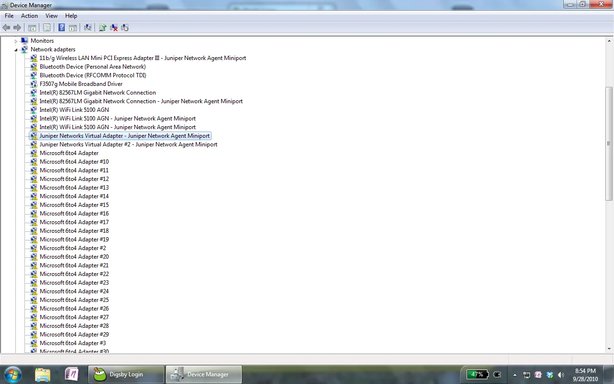
Task: Select Juniper Networks Virtual Adapter #2 entry
Action: pyautogui.click(x=128, y=144)
